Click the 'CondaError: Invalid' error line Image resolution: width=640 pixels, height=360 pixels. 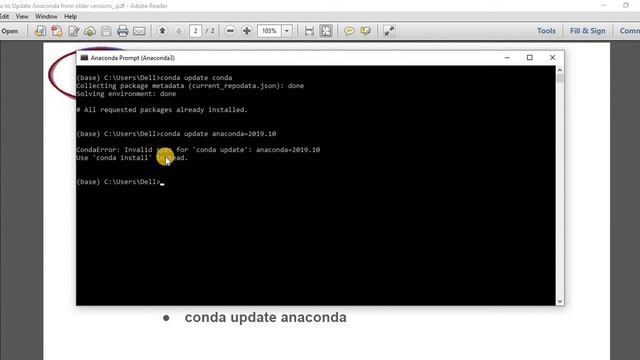(x=198, y=150)
